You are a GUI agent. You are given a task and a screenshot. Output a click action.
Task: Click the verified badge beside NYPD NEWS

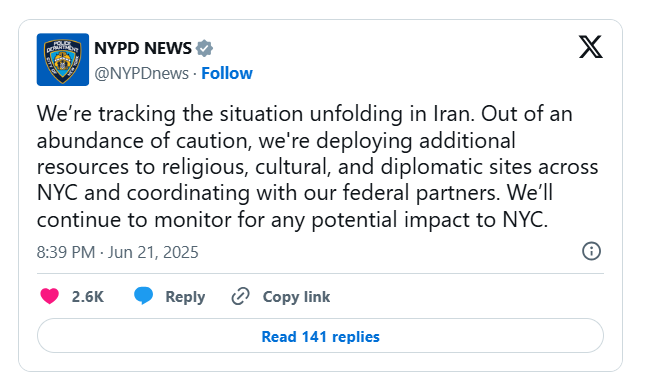coord(204,48)
